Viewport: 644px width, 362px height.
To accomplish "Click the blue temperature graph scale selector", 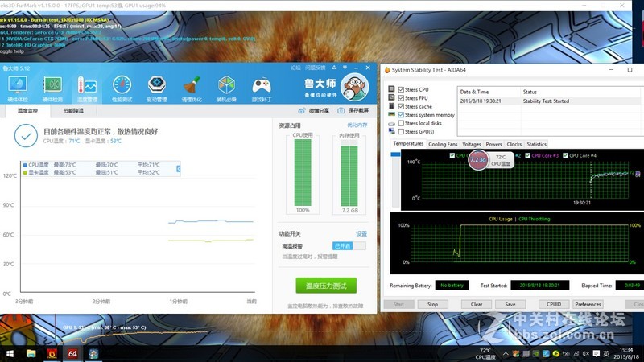I will [395, 154].
